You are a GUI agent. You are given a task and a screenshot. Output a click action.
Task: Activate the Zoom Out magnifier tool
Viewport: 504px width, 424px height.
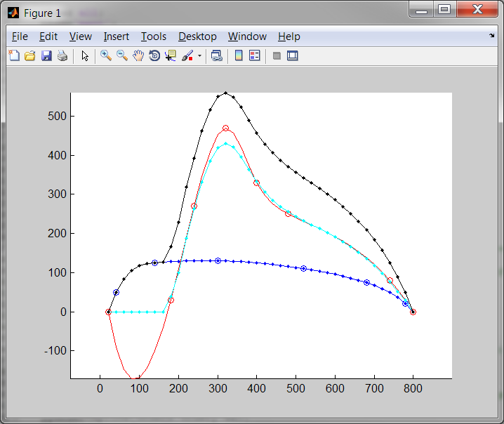click(x=122, y=55)
